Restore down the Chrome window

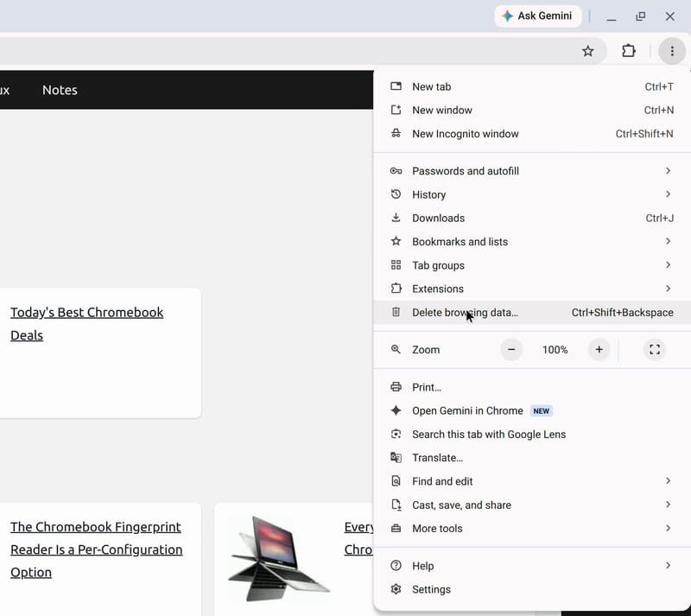(x=640, y=16)
